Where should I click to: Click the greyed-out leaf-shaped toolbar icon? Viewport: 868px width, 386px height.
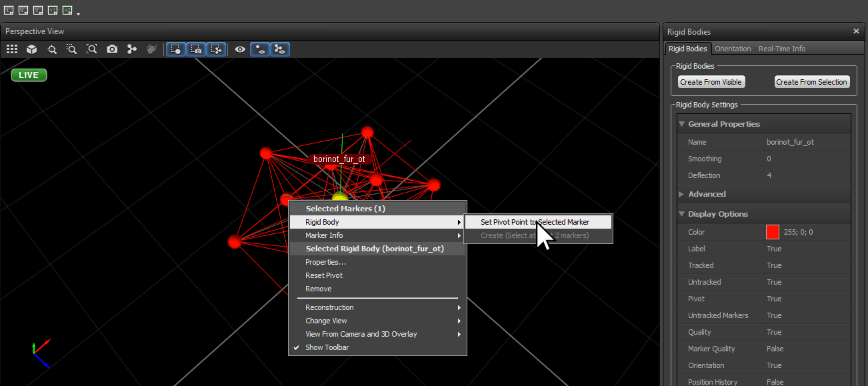click(x=152, y=49)
